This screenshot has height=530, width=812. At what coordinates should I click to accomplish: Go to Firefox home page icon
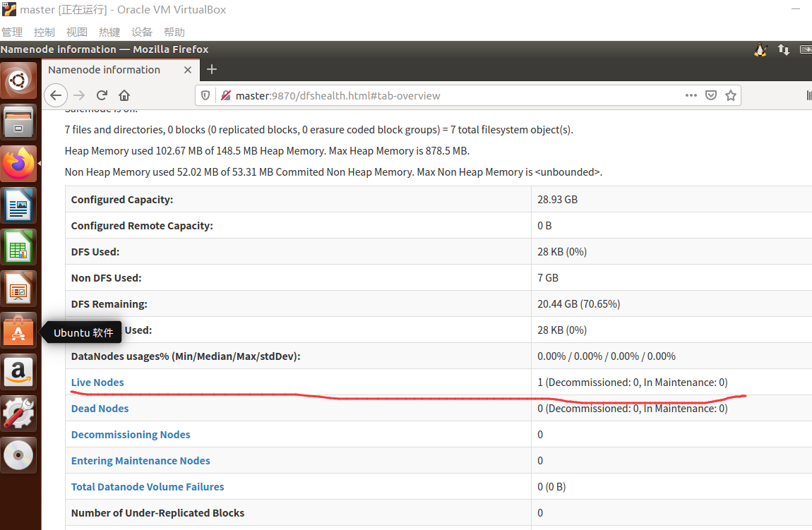pos(124,95)
